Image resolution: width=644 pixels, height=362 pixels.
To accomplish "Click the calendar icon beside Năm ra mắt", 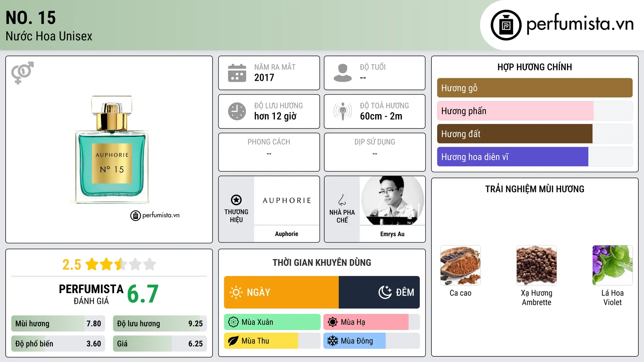I will click(237, 73).
